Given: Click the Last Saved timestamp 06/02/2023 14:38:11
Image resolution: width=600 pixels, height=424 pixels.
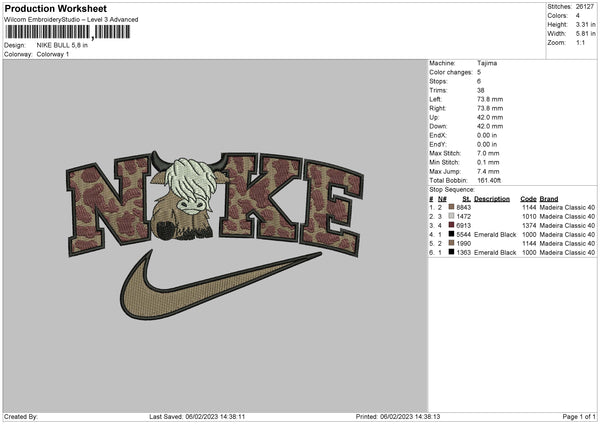Looking at the screenshot, I should [215, 417].
